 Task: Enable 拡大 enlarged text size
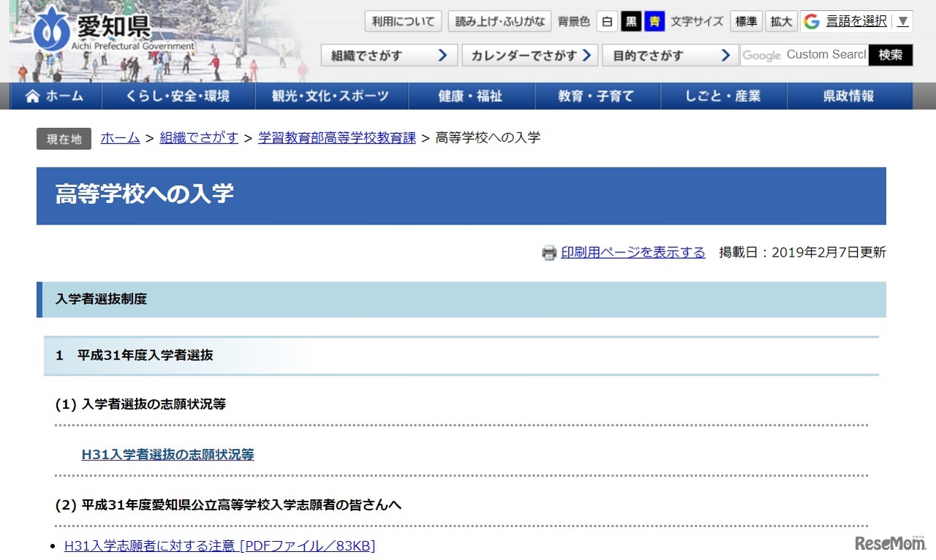781,21
